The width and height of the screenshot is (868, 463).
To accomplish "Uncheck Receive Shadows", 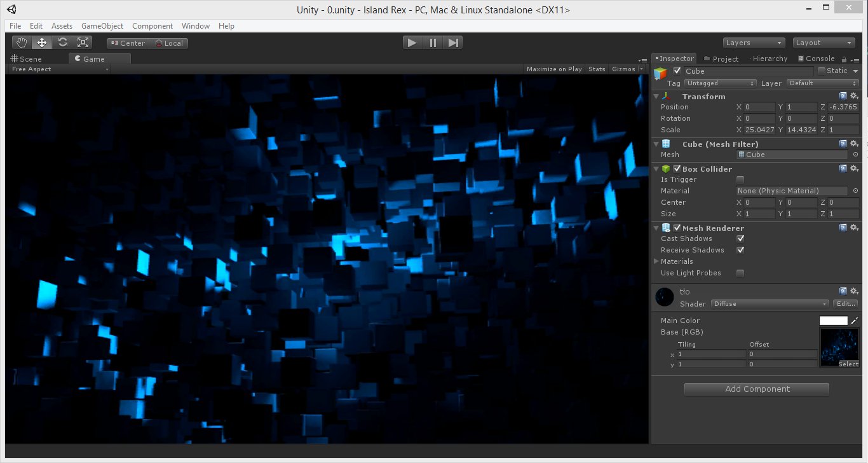I will tap(740, 250).
